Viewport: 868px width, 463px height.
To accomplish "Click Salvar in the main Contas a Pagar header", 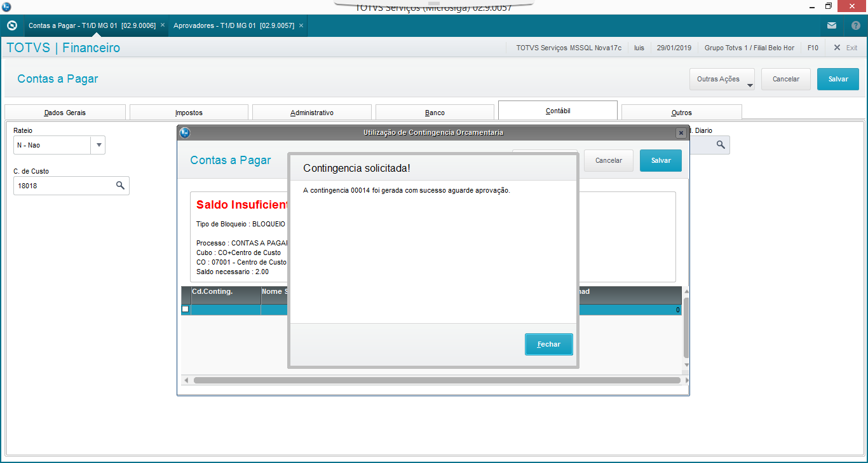I will [x=838, y=79].
